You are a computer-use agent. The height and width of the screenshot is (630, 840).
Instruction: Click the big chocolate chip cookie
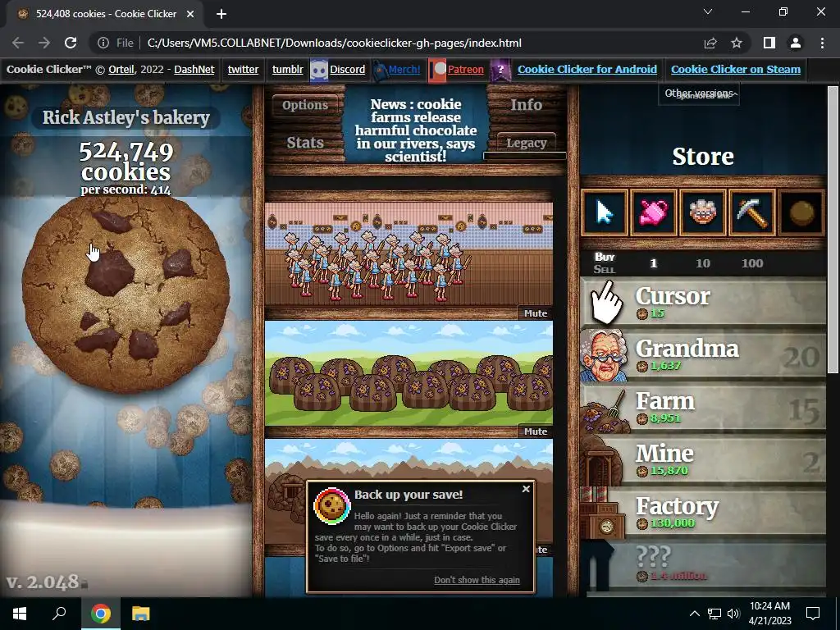(x=126, y=294)
